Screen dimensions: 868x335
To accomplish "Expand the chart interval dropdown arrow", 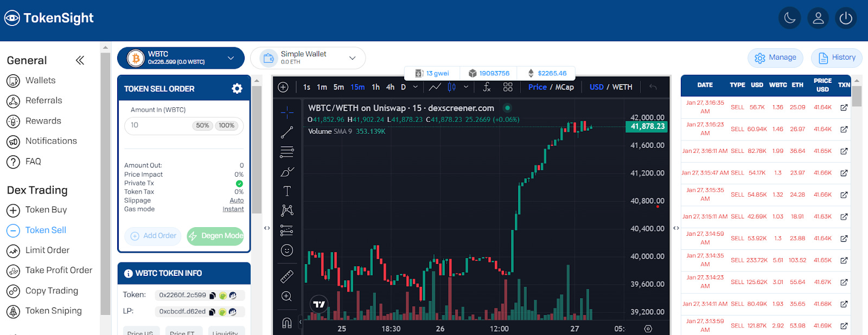I will pyautogui.click(x=416, y=87).
